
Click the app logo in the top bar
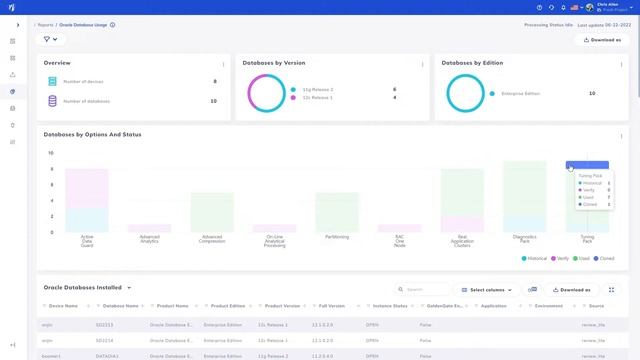coord(11,7)
